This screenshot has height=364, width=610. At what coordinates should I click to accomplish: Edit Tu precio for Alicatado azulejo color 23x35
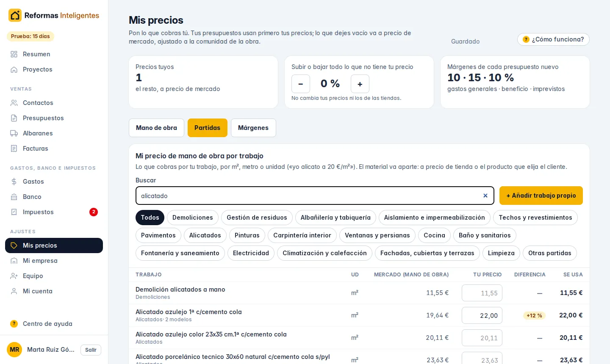click(482, 338)
